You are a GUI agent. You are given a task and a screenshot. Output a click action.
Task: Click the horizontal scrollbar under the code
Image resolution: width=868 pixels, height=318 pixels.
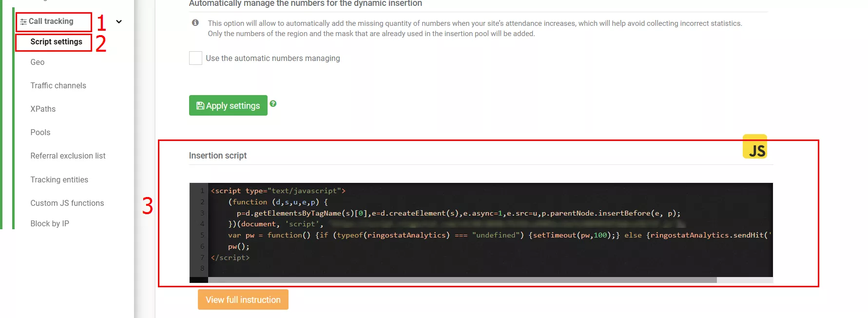click(462, 280)
